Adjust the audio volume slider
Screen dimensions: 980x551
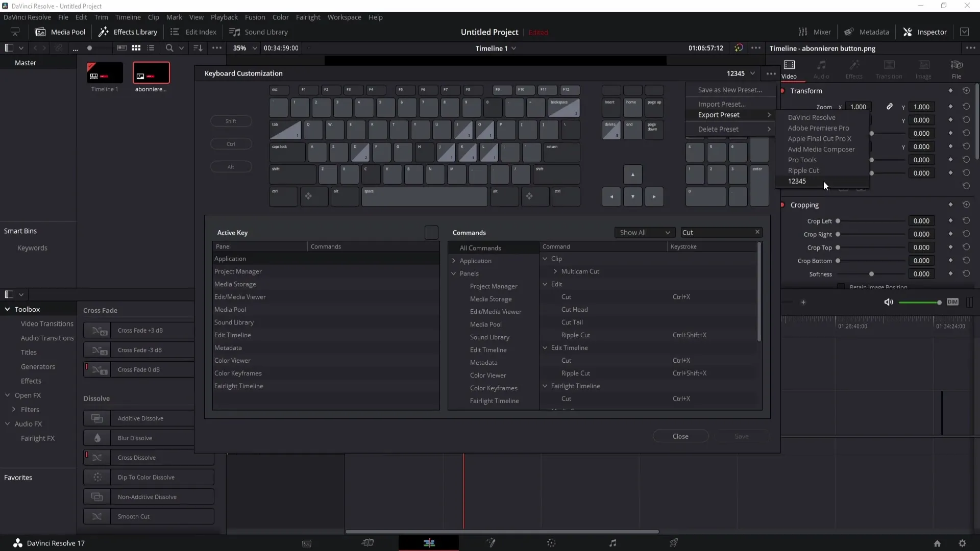[919, 303]
